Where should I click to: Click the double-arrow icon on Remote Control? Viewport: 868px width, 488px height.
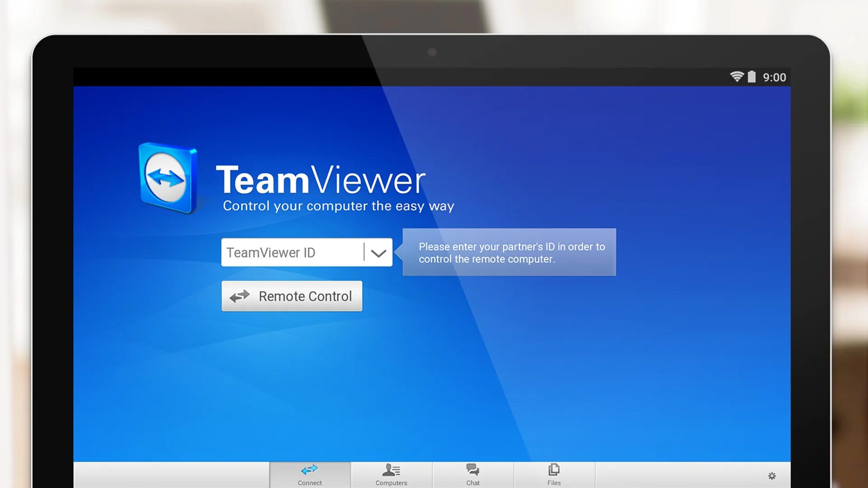pyautogui.click(x=240, y=296)
